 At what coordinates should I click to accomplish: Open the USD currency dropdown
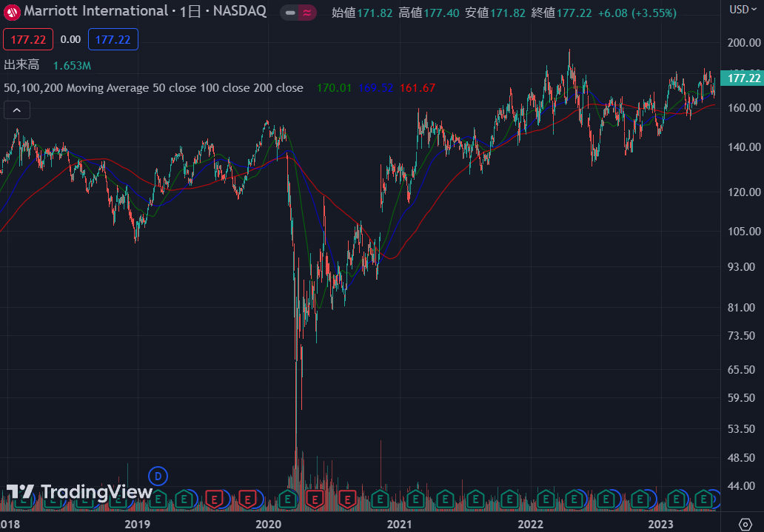[743, 10]
